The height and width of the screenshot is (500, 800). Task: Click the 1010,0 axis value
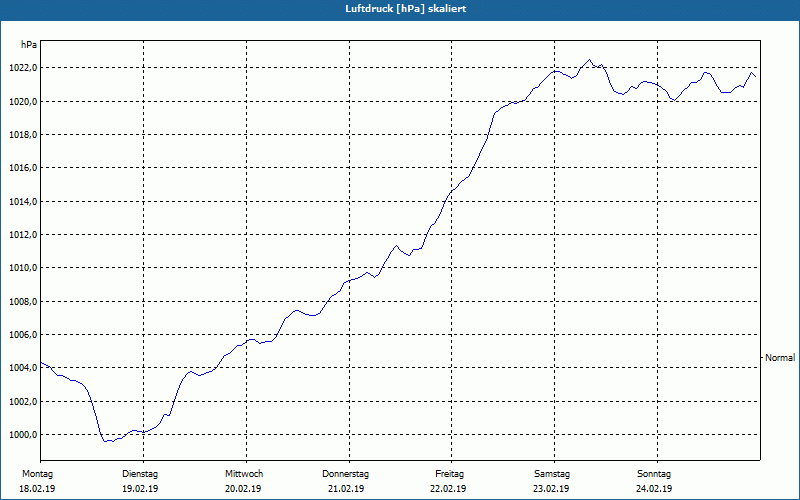click(23, 268)
